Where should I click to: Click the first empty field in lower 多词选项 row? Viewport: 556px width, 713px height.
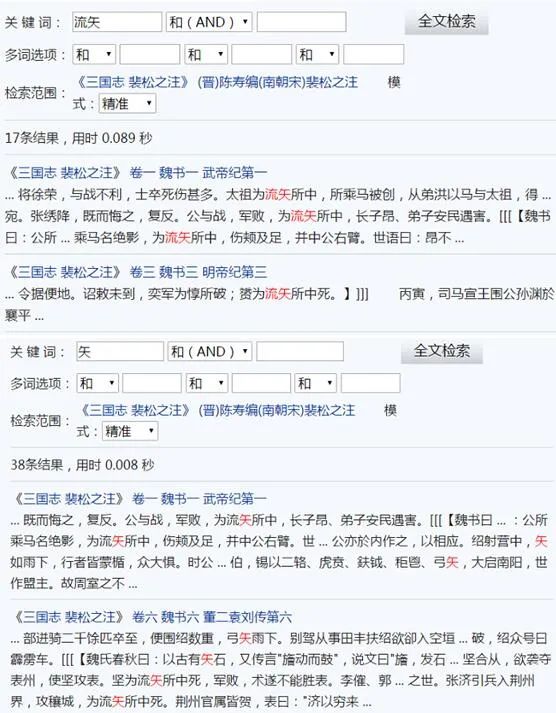click(152, 383)
